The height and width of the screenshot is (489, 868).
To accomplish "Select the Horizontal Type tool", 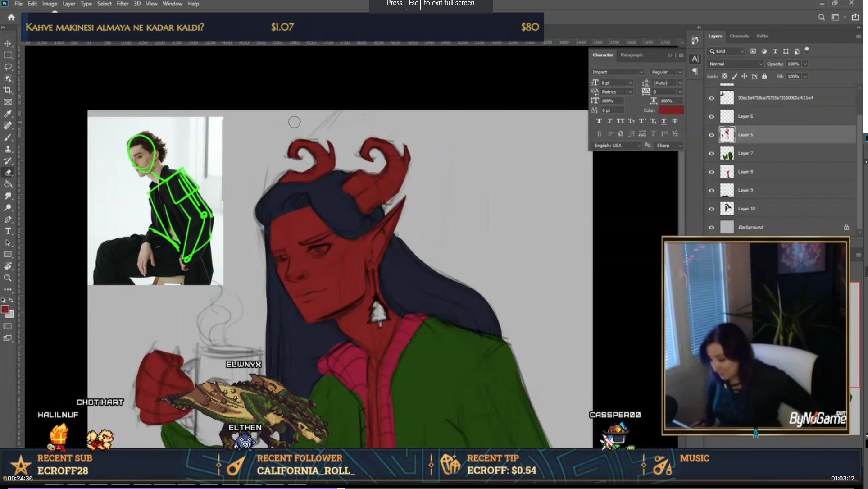I will (8, 231).
